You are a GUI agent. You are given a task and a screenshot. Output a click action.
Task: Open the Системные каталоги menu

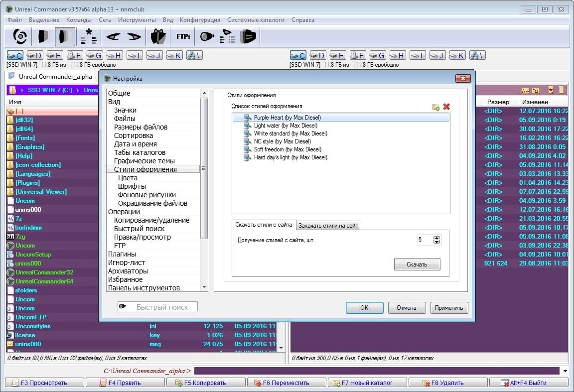pos(256,20)
